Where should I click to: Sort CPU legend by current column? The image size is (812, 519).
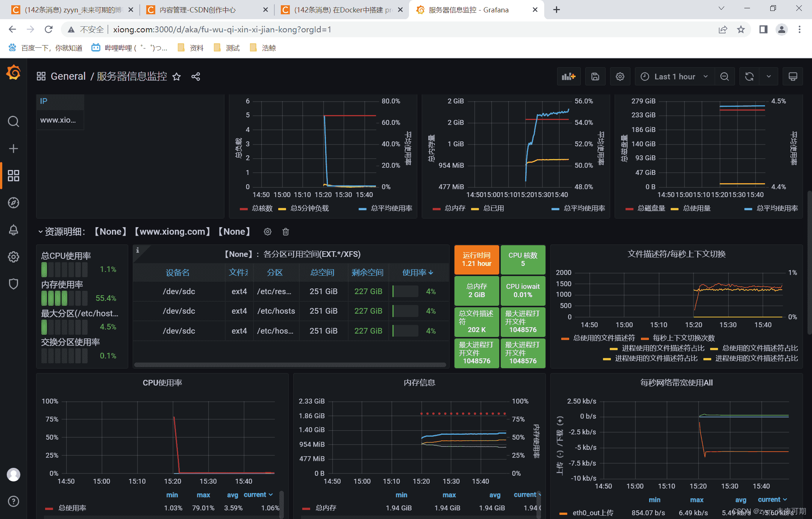[258, 495]
